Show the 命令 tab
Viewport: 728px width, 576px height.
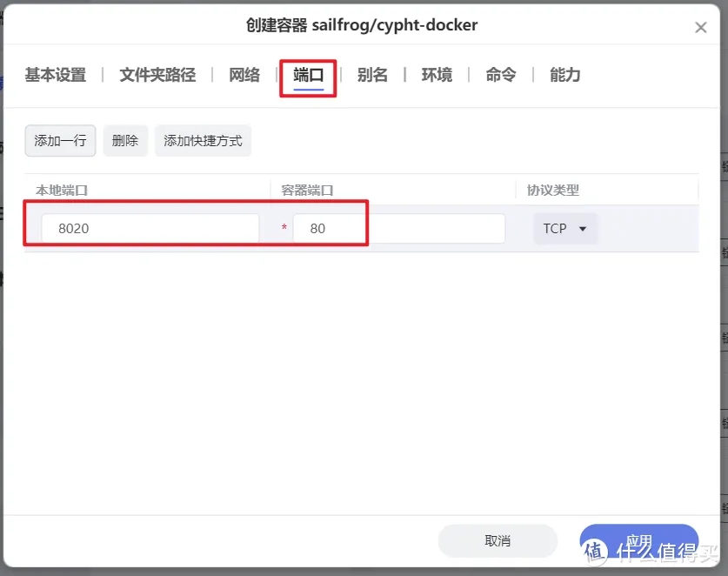point(500,75)
